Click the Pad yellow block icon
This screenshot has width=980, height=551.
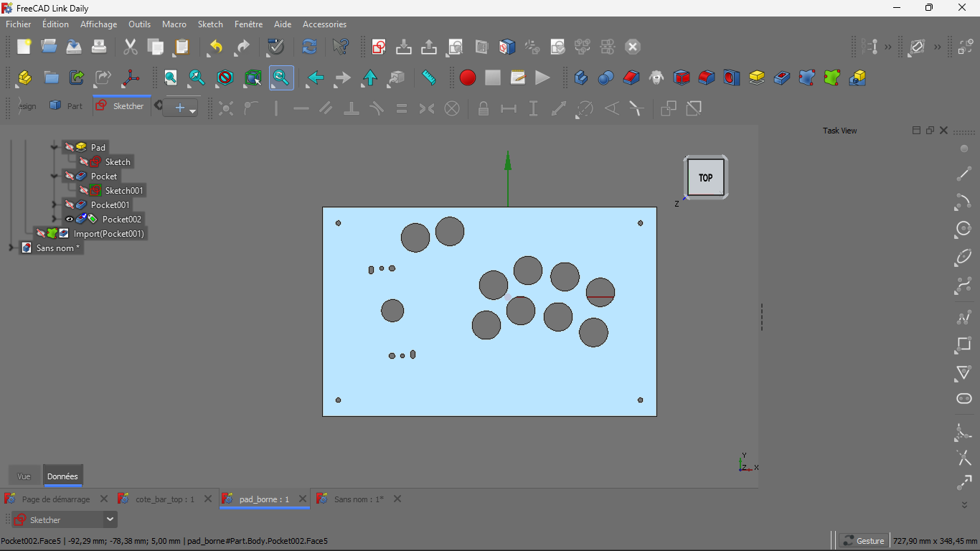pos(757,77)
